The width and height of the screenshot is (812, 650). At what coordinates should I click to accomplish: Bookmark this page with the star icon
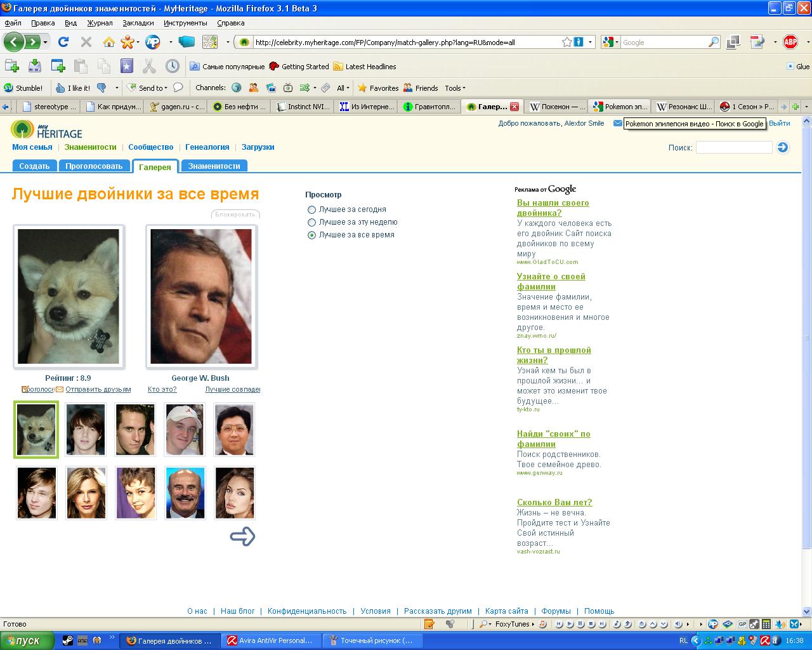[x=566, y=42]
